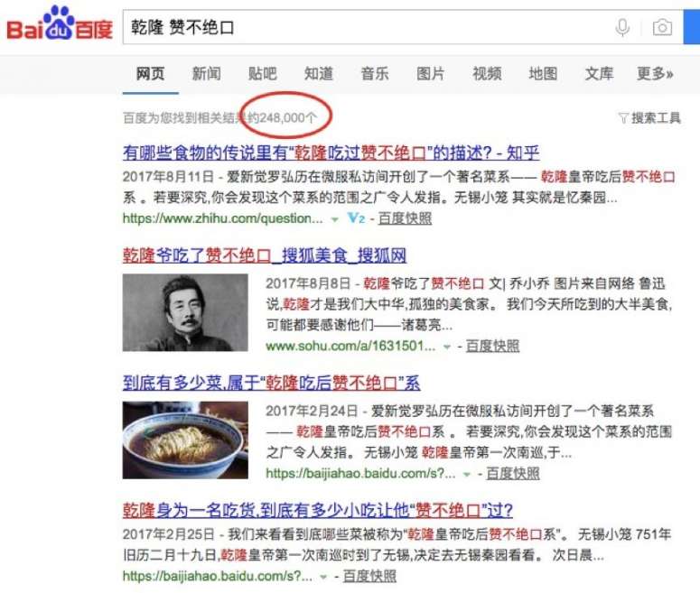Open the 知乎 乾隆吃过赞不绝口 result

[x=331, y=153]
